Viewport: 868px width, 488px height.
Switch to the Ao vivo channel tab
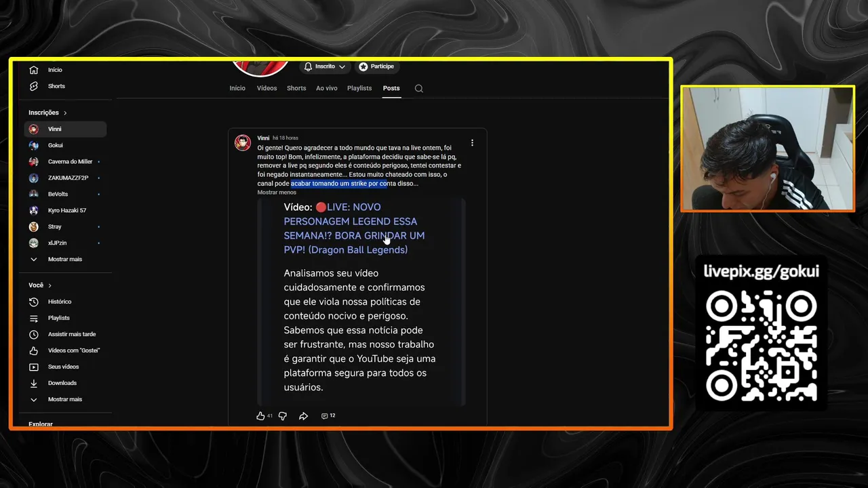pyautogui.click(x=326, y=88)
